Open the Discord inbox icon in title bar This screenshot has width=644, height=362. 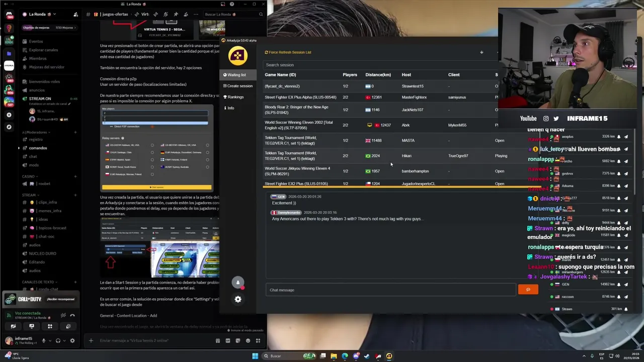click(x=222, y=4)
